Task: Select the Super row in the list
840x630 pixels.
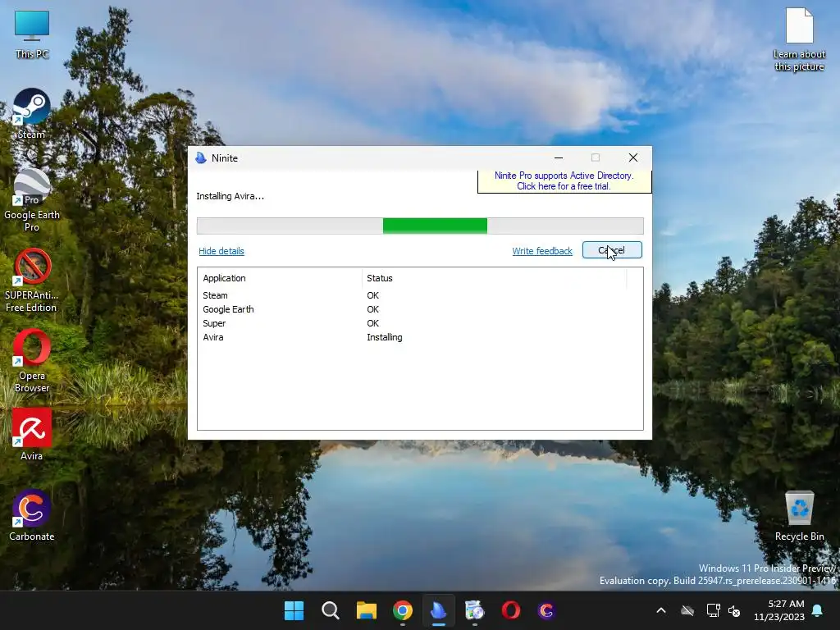Action: [420, 323]
